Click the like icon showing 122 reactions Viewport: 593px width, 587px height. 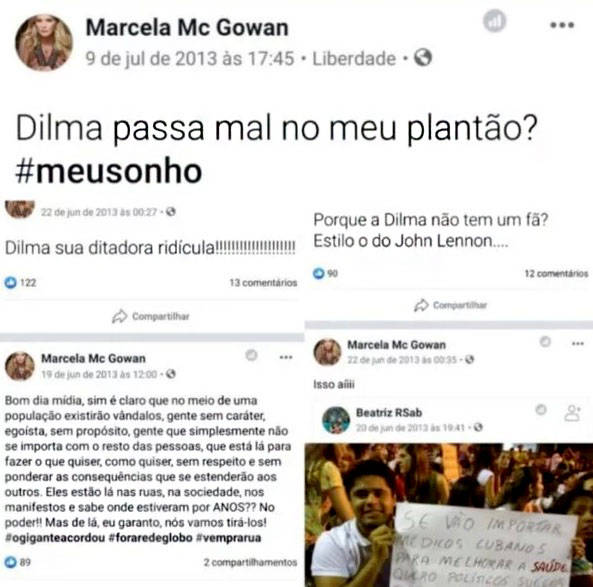pos(11,282)
